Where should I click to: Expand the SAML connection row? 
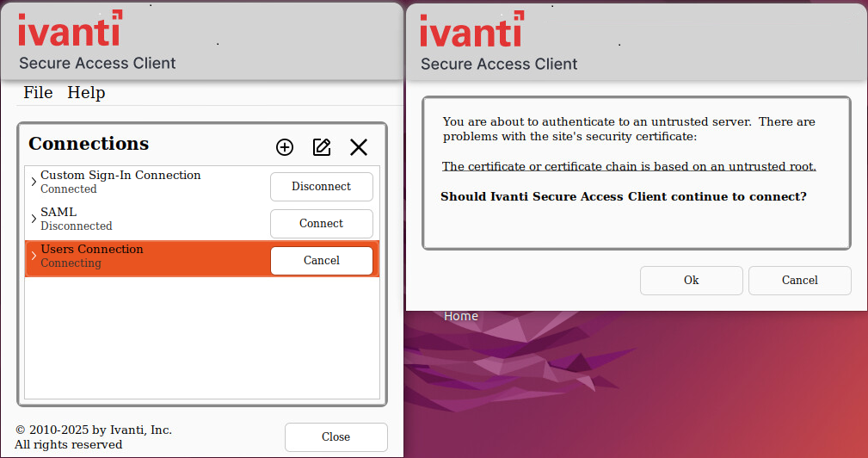tap(34, 219)
